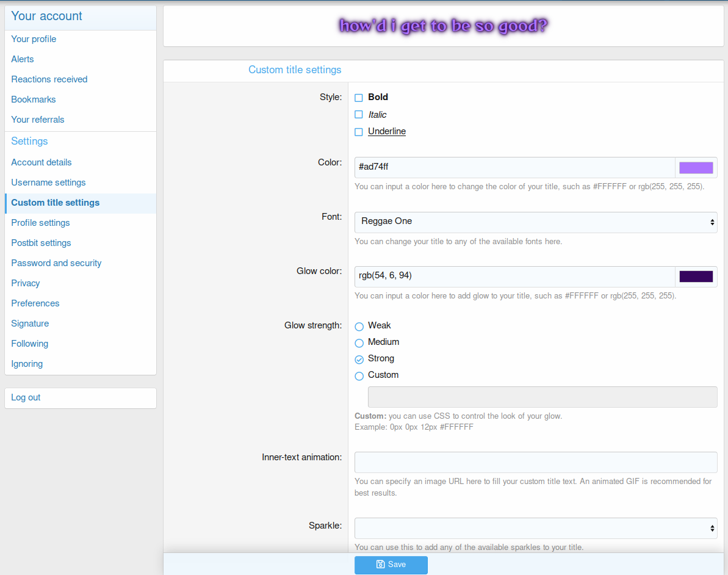Expand the Sparkle dropdown

coord(535,528)
